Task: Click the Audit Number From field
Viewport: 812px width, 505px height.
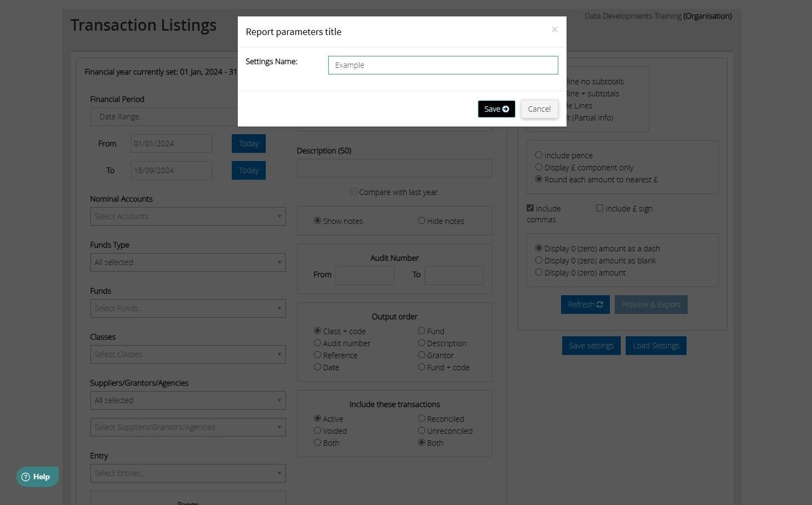Action: point(365,276)
